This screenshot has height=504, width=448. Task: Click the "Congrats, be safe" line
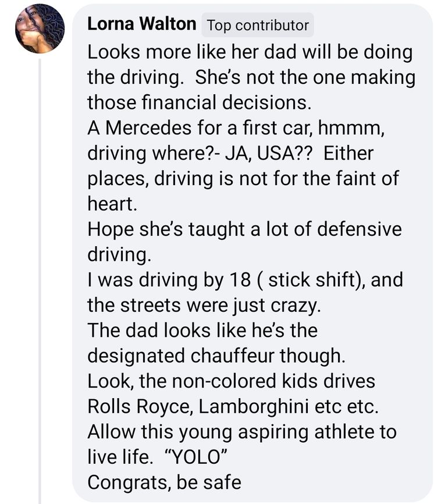tap(164, 482)
